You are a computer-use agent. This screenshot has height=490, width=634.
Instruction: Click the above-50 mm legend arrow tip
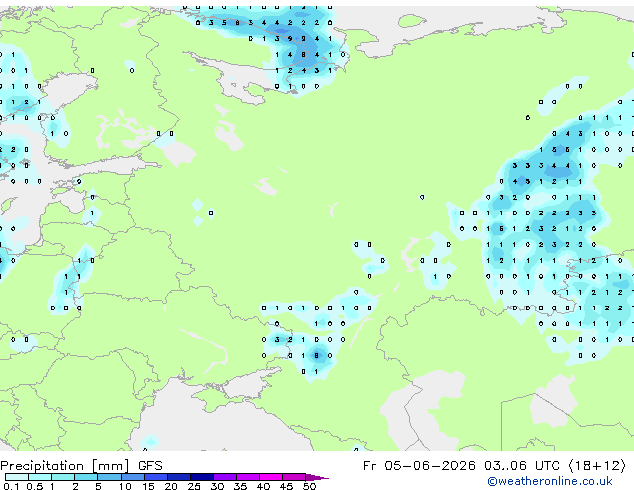point(317,478)
